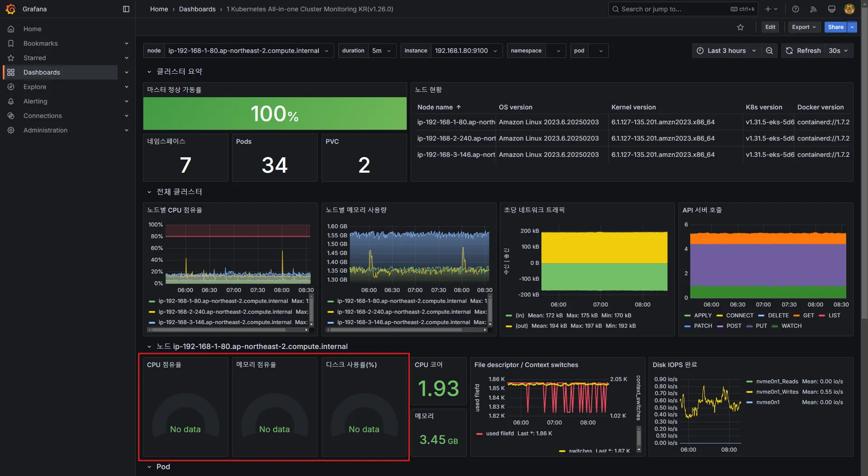Open the pod variable dropdown
The height and width of the screenshot is (476, 868).
[x=598, y=51]
